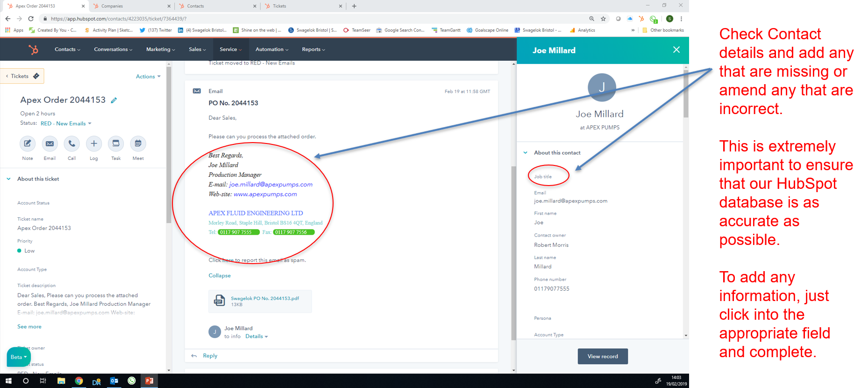Switch to the Tickets browser tab
868x388 pixels.
tap(304, 6)
